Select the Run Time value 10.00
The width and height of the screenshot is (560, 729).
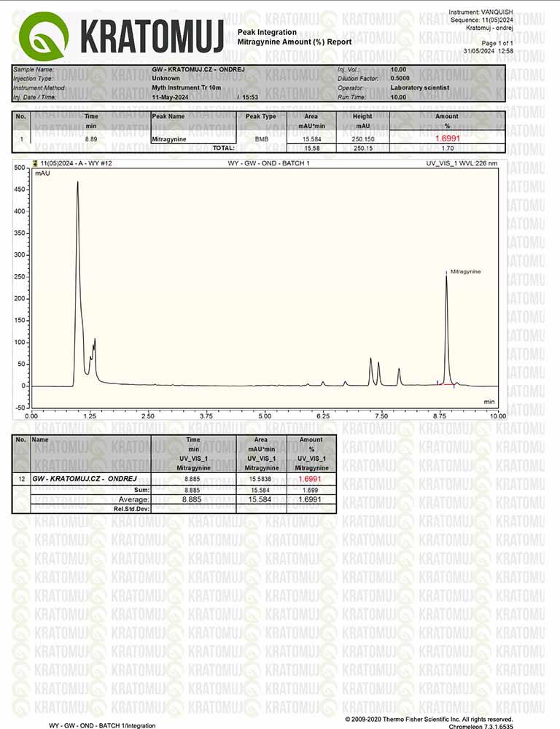tap(398, 97)
